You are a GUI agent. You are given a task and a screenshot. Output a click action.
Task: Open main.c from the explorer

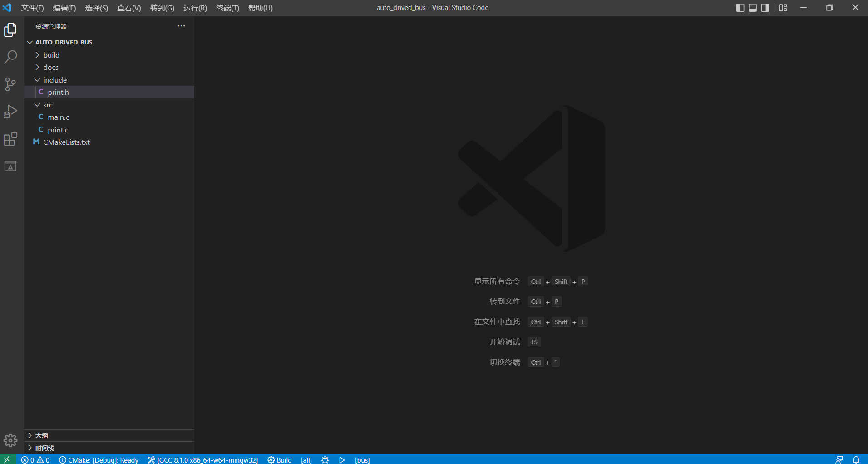[x=59, y=117]
